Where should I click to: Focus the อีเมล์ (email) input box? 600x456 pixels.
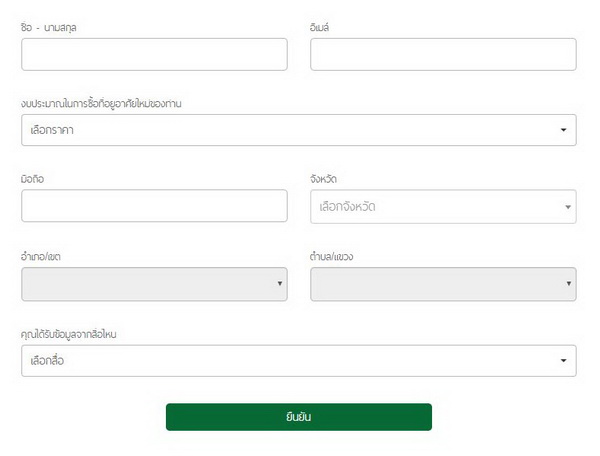(443, 54)
